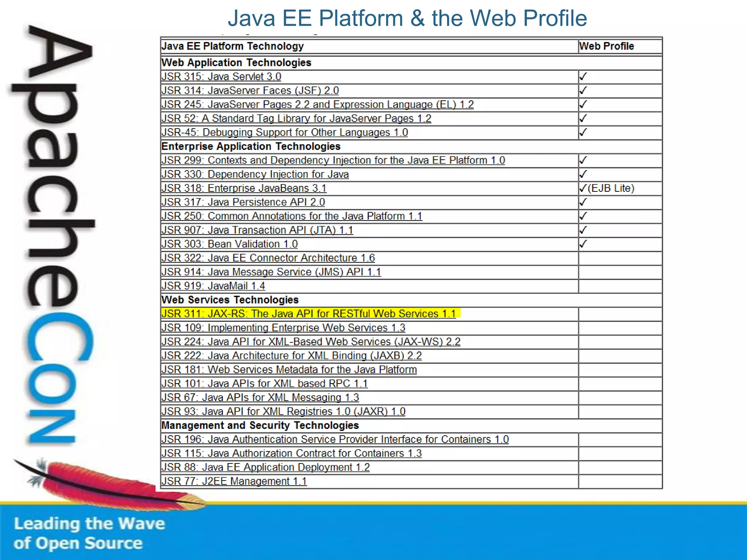Click the EJB Lite checkmark
This screenshot has height=560, width=747.
pyautogui.click(x=583, y=188)
